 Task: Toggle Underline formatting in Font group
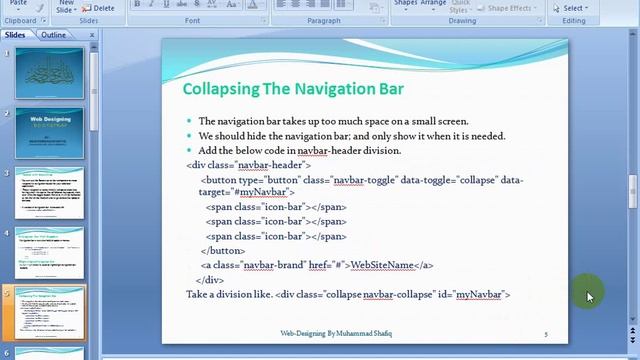coord(166,4)
